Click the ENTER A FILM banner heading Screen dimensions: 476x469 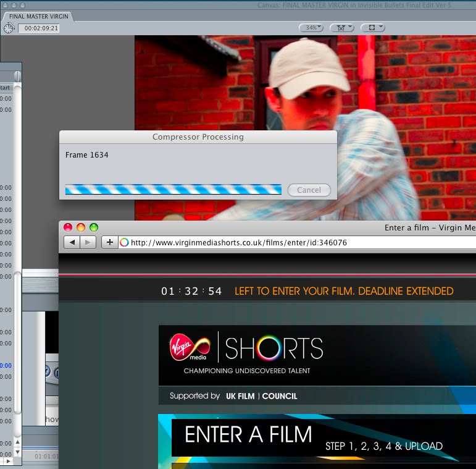tap(248, 434)
